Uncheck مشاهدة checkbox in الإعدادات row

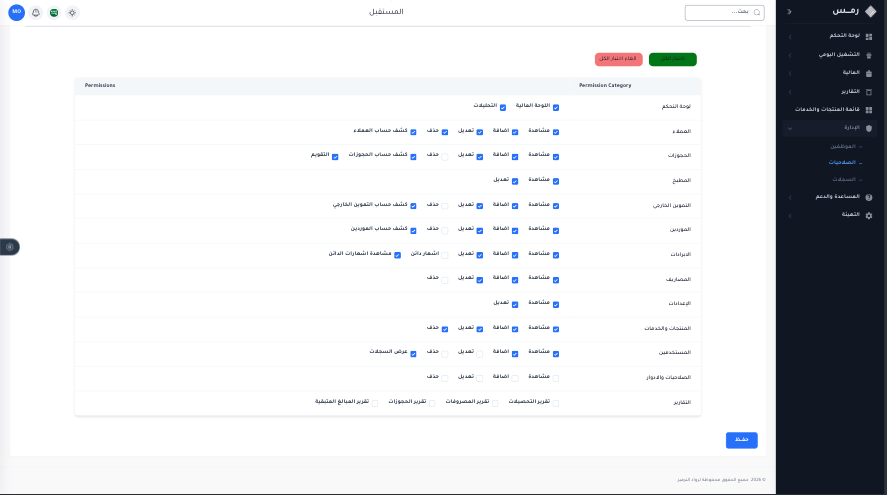coord(556,305)
